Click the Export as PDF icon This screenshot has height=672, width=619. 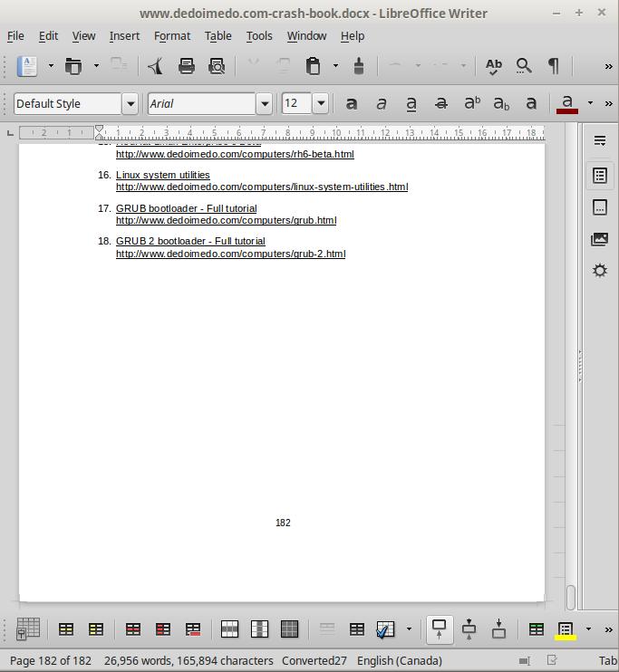click(x=156, y=66)
